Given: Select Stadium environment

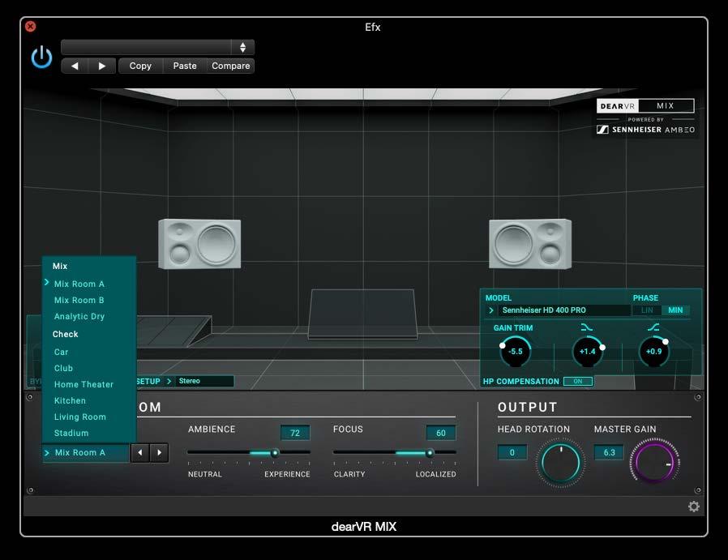Looking at the screenshot, I should pos(71,433).
